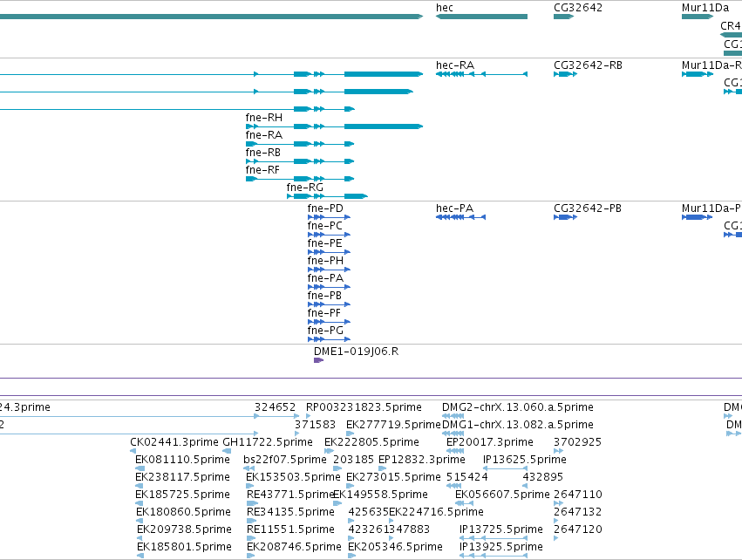Click the fne-PB protein label
The image size is (742, 560).
click(324, 296)
